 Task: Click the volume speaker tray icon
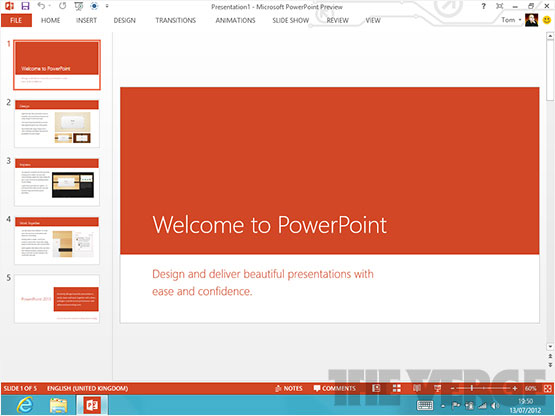(x=495, y=405)
